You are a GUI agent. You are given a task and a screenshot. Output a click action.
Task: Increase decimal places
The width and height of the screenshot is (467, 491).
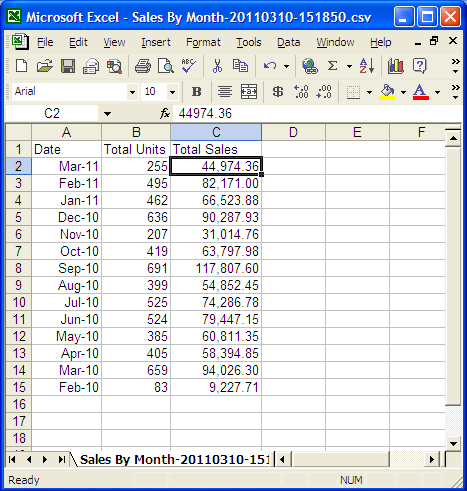pos(301,92)
